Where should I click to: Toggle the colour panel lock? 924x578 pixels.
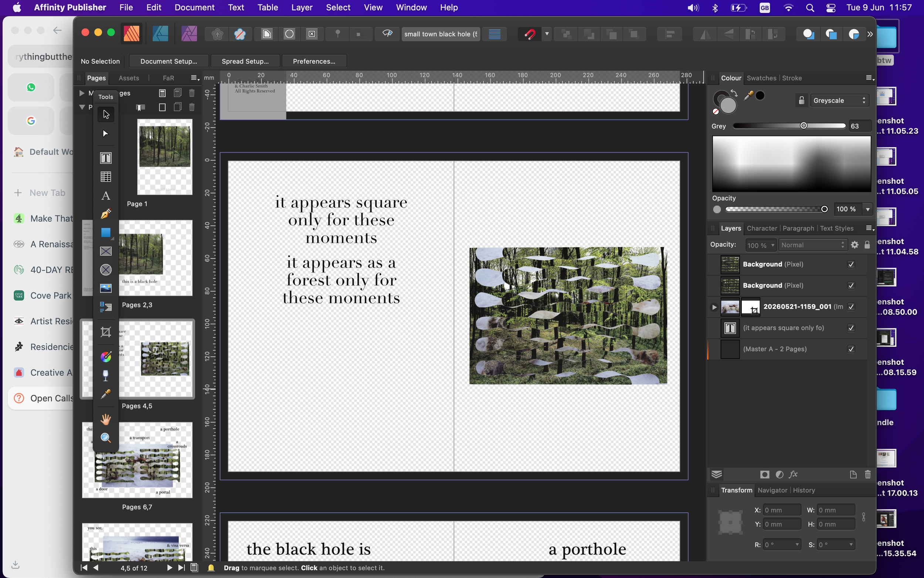click(x=801, y=100)
